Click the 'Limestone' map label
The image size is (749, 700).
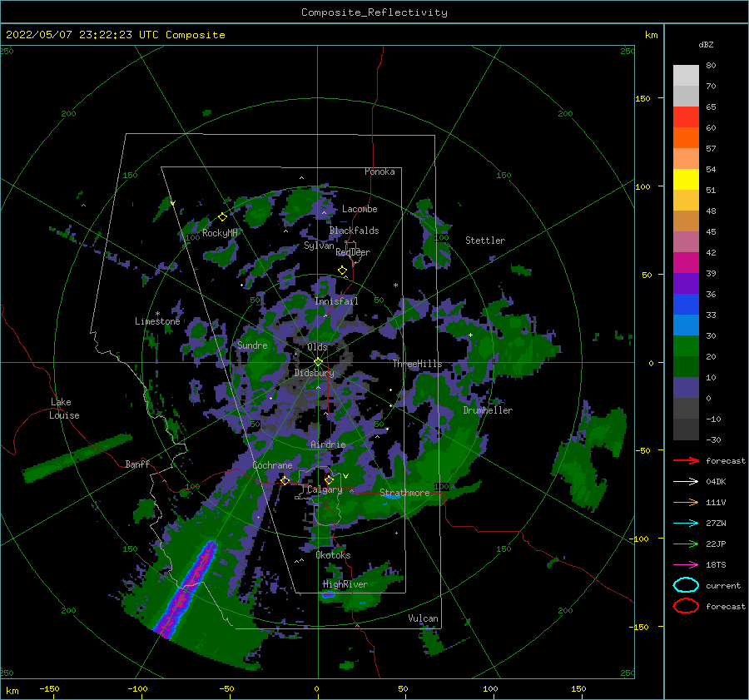[157, 321]
